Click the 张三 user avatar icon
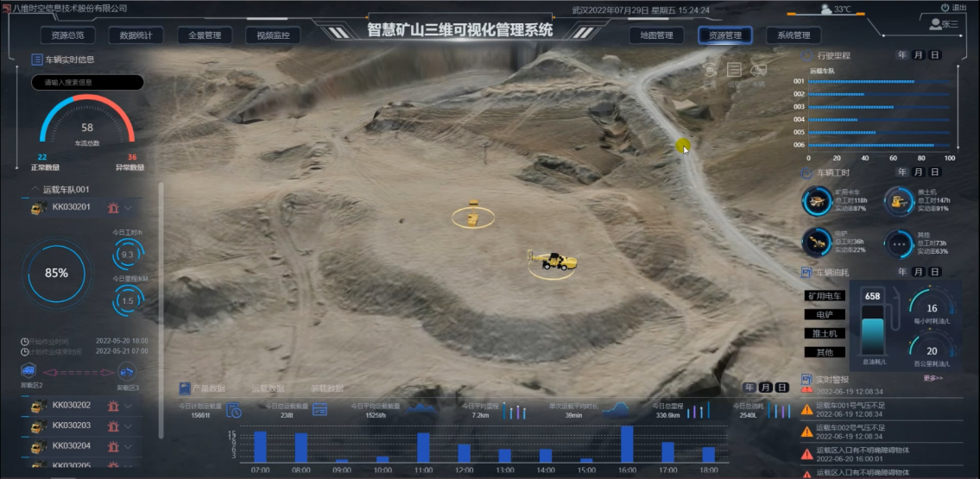 [x=934, y=24]
